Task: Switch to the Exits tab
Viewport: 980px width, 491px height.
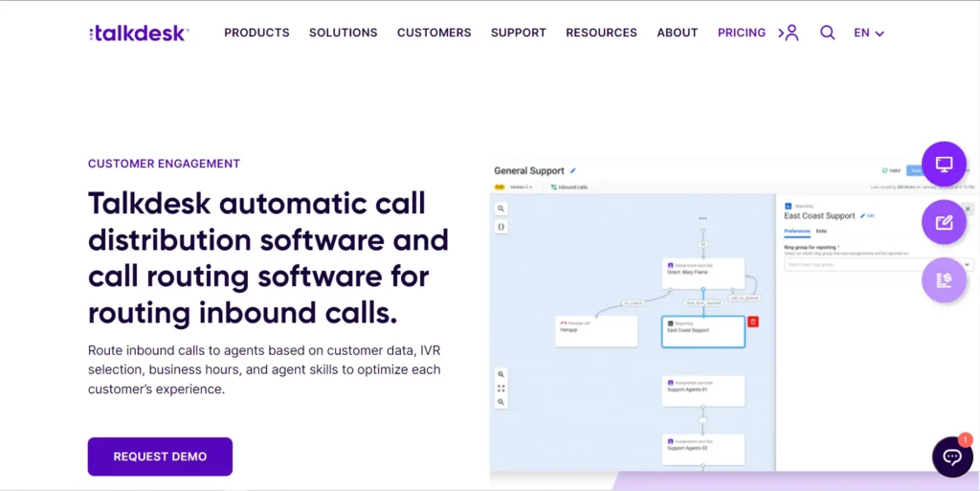Action: click(x=821, y=231)
